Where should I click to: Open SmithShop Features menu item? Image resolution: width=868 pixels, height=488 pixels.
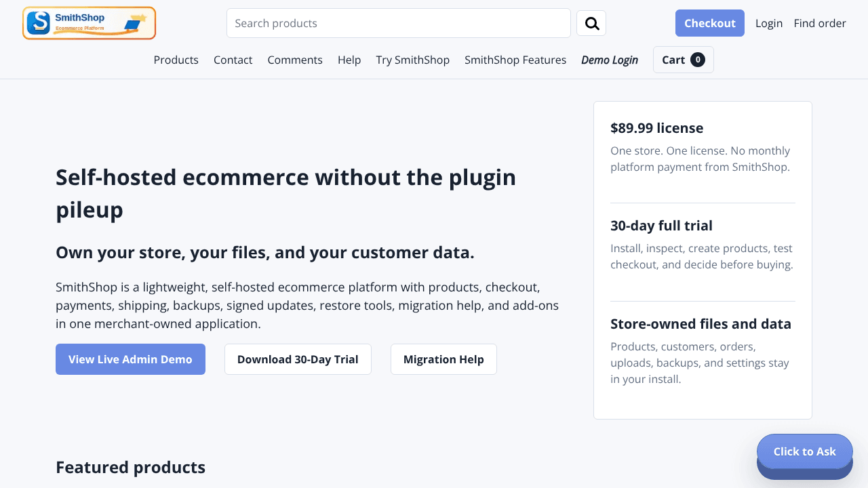(x=515, y=60)
